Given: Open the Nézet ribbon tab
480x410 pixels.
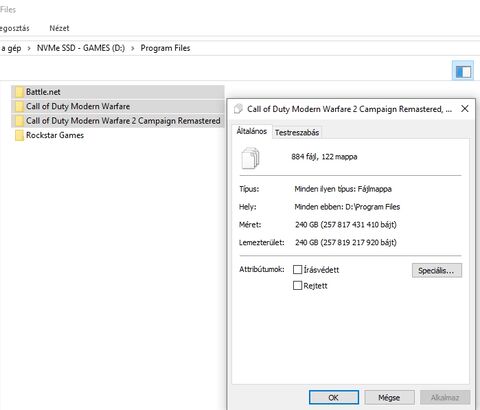Looking at the screenshot, I should tap(59, 28).
